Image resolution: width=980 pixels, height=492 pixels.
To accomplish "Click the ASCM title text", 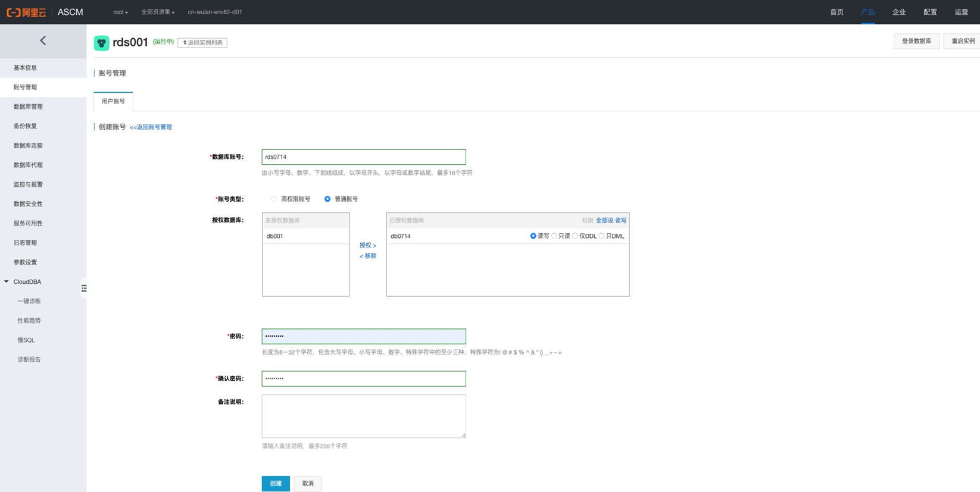I will (x=70, y=12).
